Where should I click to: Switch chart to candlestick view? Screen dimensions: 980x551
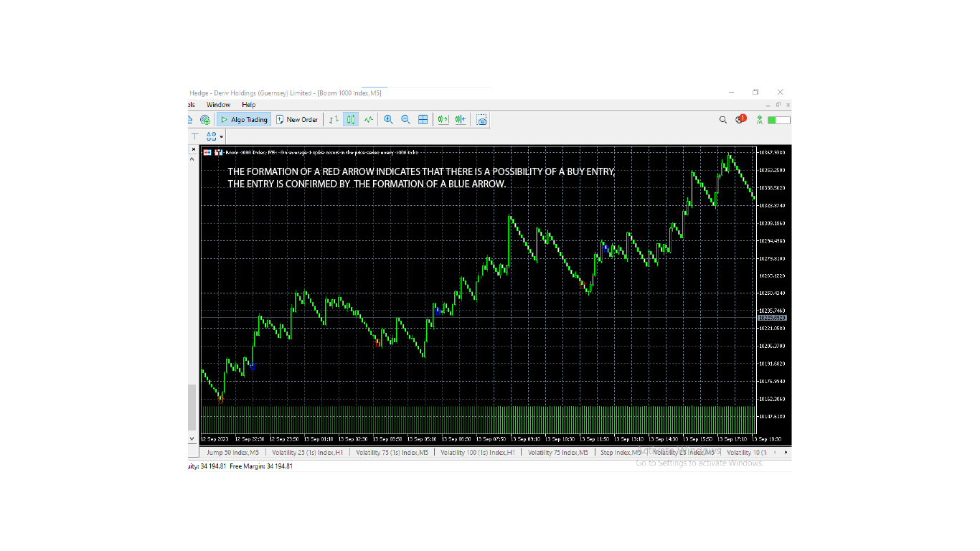(x=350, y=119)
